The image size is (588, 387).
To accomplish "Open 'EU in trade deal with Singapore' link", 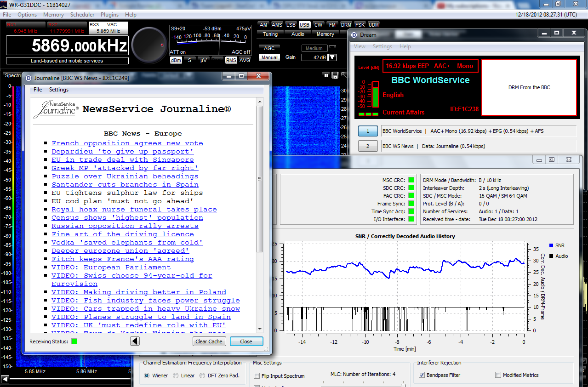I will (x=123, y=159).
